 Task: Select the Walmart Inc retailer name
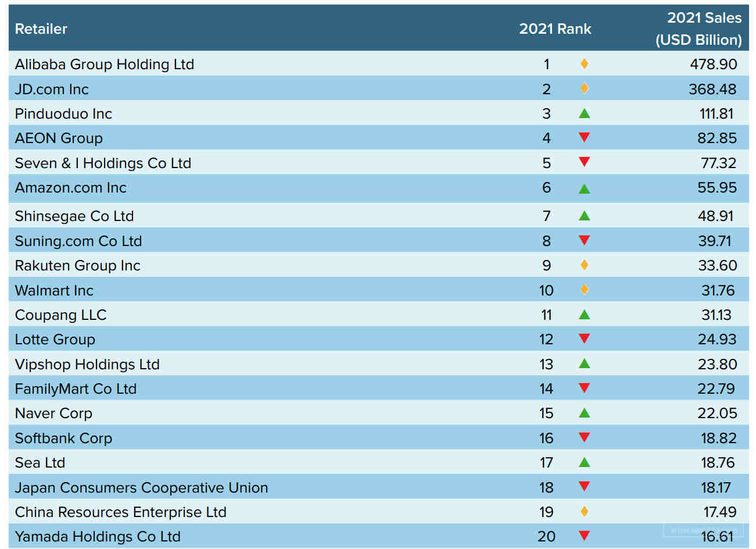[54, 290]
